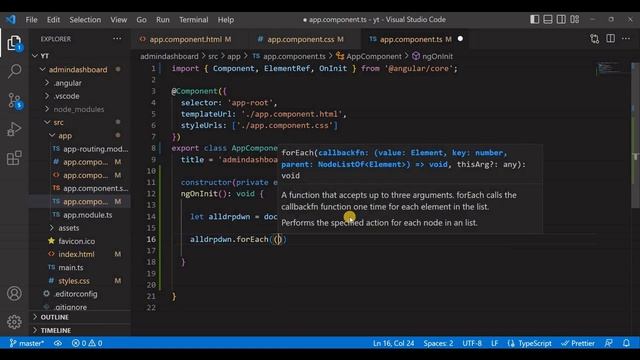Screen dimensions: 640x360
Task: Click the Explorer more actions ellipsis
Action: click(117, 39)
